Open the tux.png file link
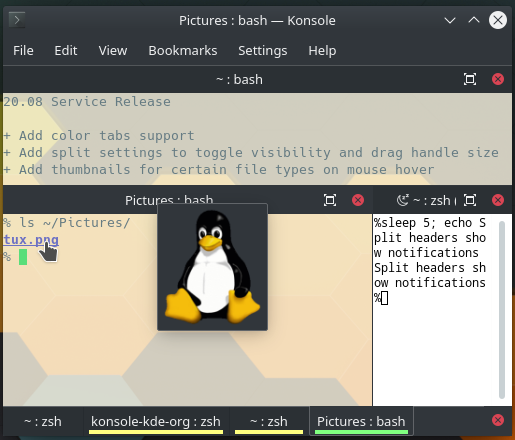Image resolution: width=515 pixels, height=440 pixels. (31, 240)
